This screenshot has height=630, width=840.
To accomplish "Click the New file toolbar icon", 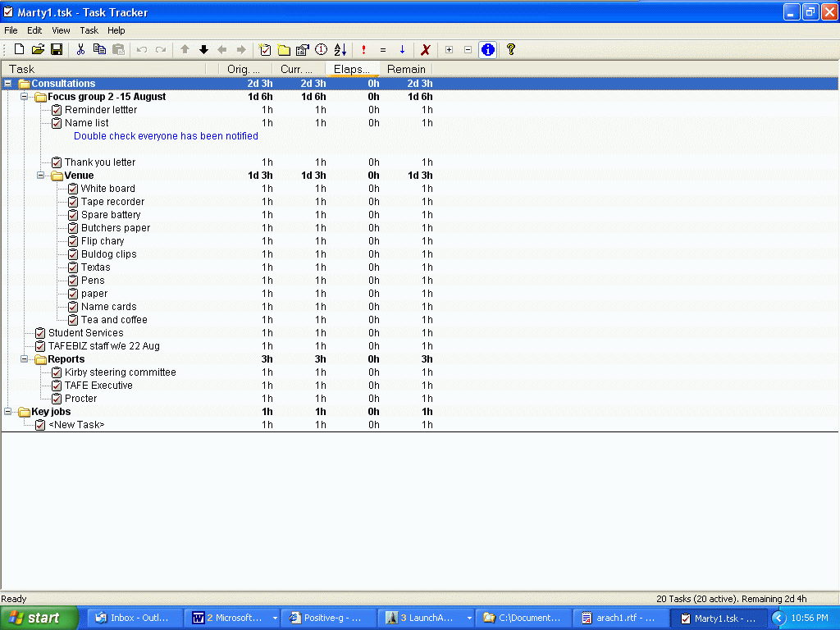I will (x=19, y=50).
